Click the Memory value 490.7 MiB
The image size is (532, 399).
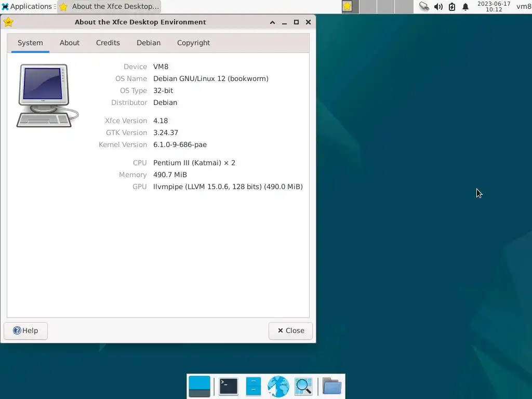pos(170,175)
